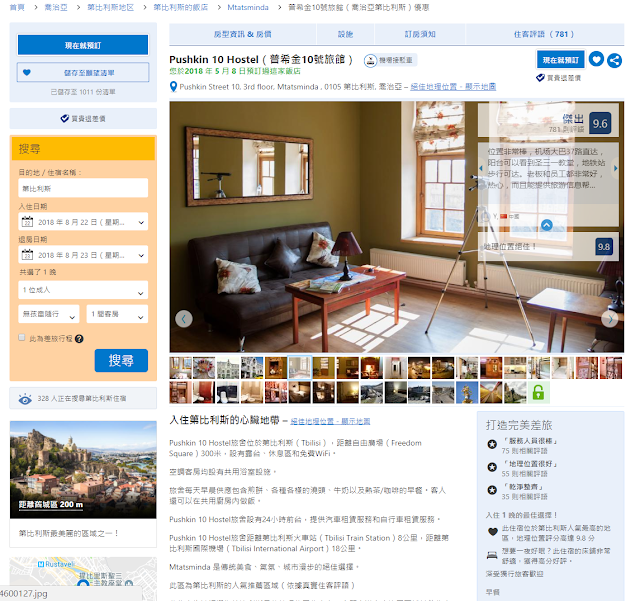Show next photo with right gallery arrow
Viewport: 640px width, 601px height.
(x=610, y=319)
